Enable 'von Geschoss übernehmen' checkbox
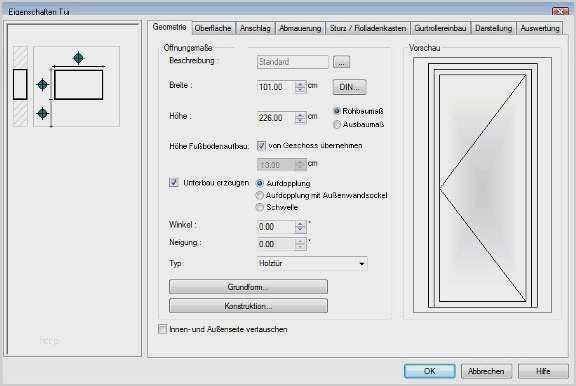This screenshot has width=576, height=386. [x=261, y=146]
